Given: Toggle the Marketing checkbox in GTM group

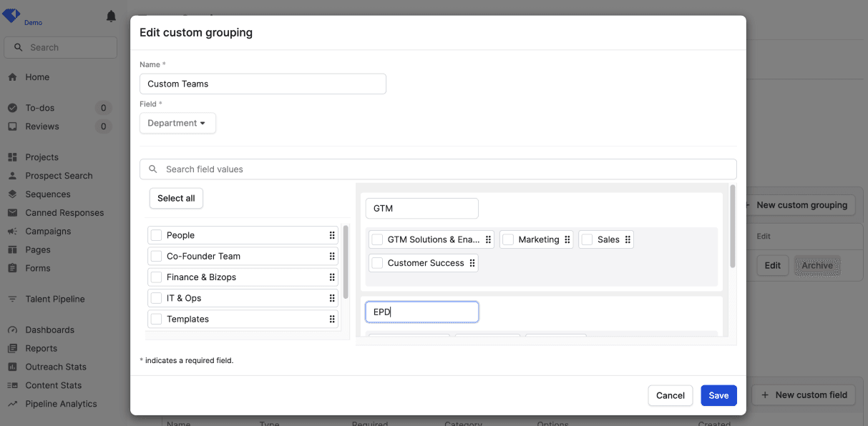Looking at the screenshot, I should [508, 239].
